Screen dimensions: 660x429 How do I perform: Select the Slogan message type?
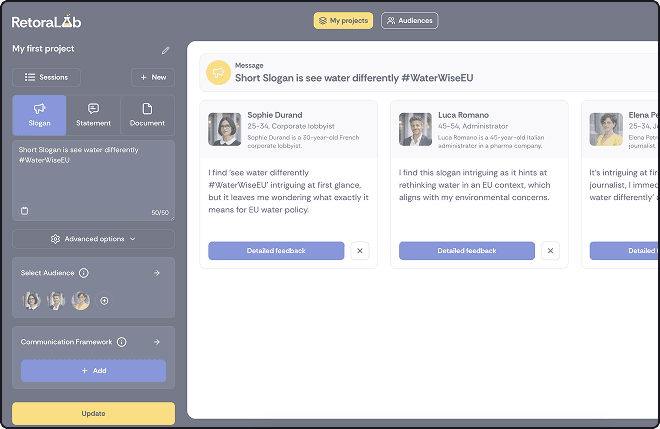(x=40, y=115)
